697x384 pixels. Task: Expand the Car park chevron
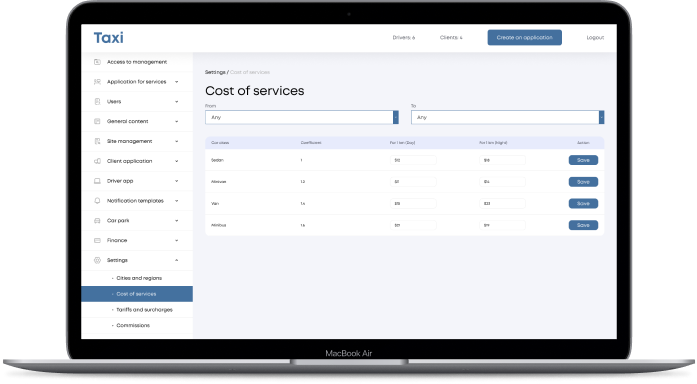point(176,220)
